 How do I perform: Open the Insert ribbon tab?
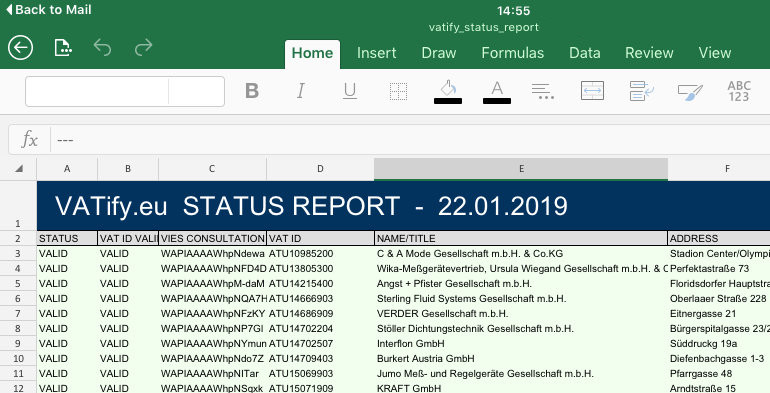[377, 53]
